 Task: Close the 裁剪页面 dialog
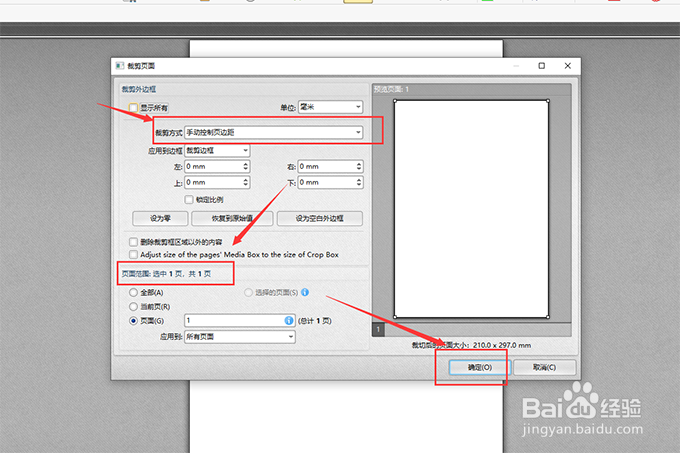tap(568, 66)
